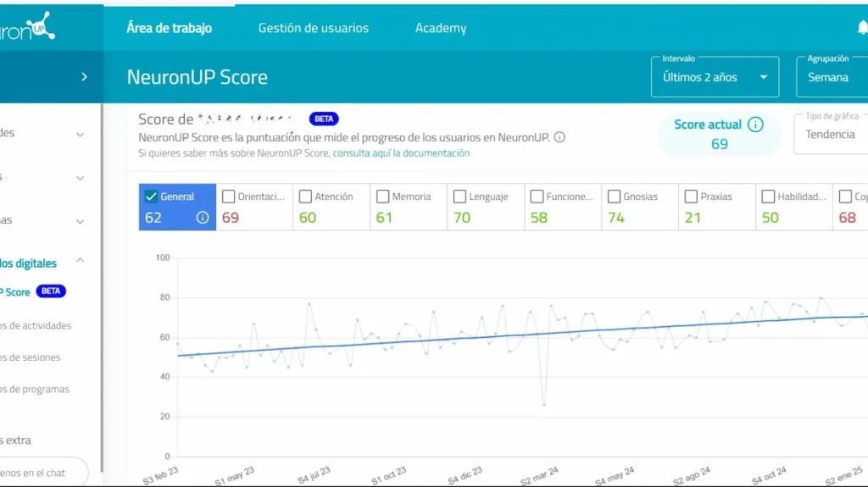Image resolution: width=868 pixels, height=487 pixels.
Task: Uncheck the General checkbox
Action: click(x=152, y=196)
